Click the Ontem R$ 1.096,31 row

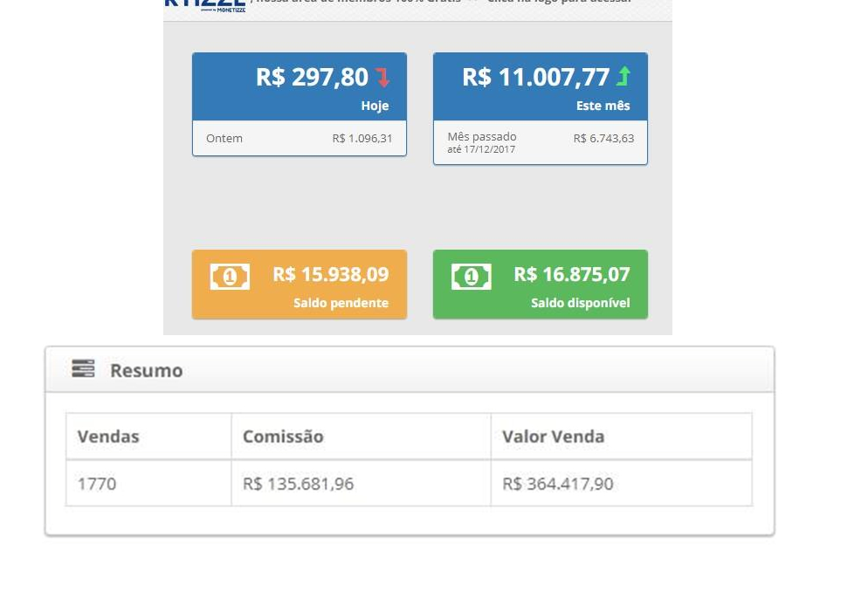300,139
